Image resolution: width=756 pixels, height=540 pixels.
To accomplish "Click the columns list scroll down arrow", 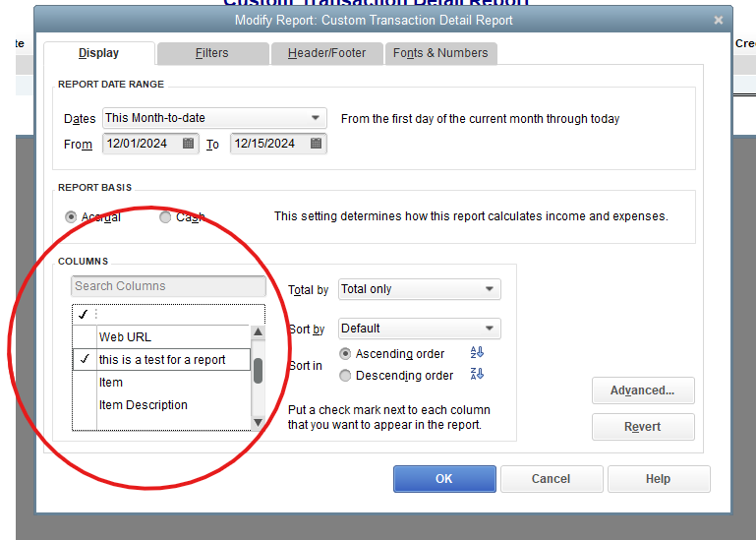I will [x=258, y=422].
